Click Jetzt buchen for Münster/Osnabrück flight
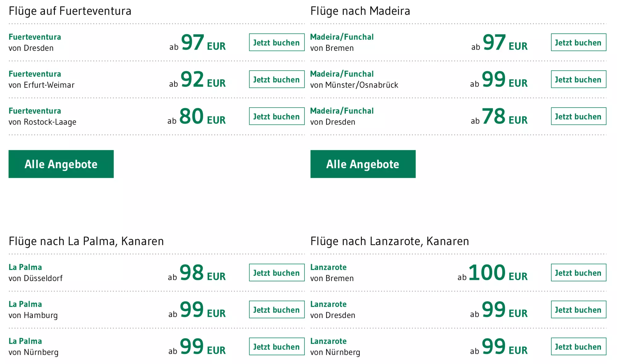This screenshot has width=617, height=364. 578,80
